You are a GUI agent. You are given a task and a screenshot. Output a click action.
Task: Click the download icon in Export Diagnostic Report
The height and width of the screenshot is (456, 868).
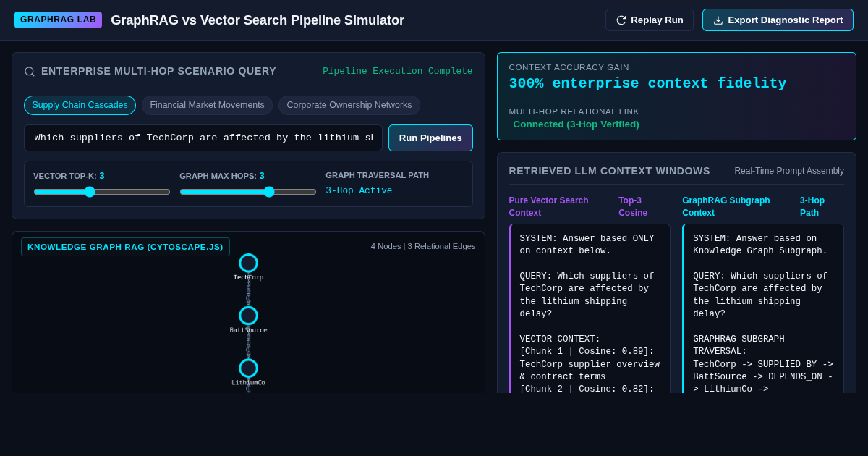[718, 20]
